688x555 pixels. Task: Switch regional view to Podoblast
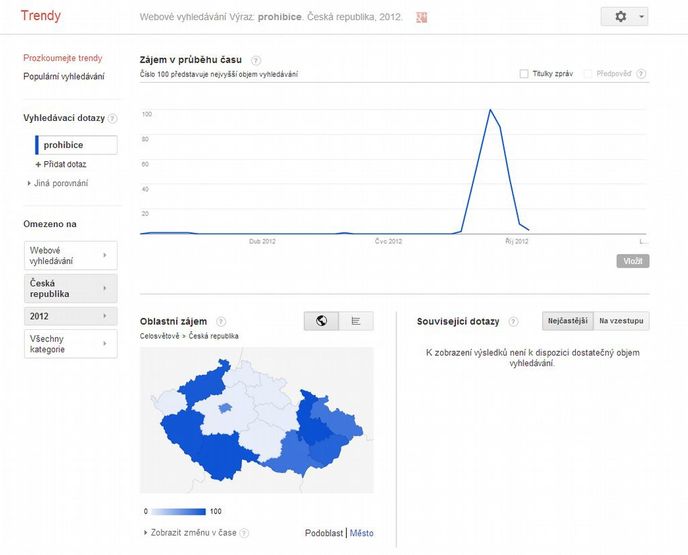pos(324,533)
